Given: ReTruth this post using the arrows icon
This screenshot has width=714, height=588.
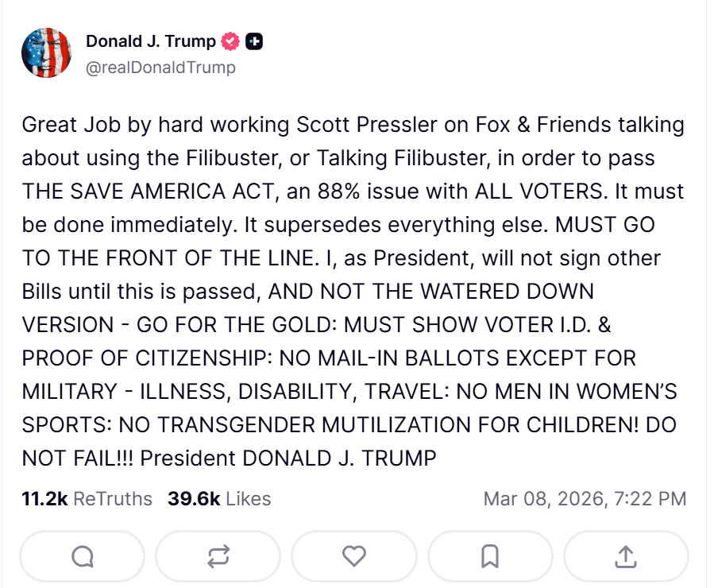Looking at the screenshot, I should 218,556.
